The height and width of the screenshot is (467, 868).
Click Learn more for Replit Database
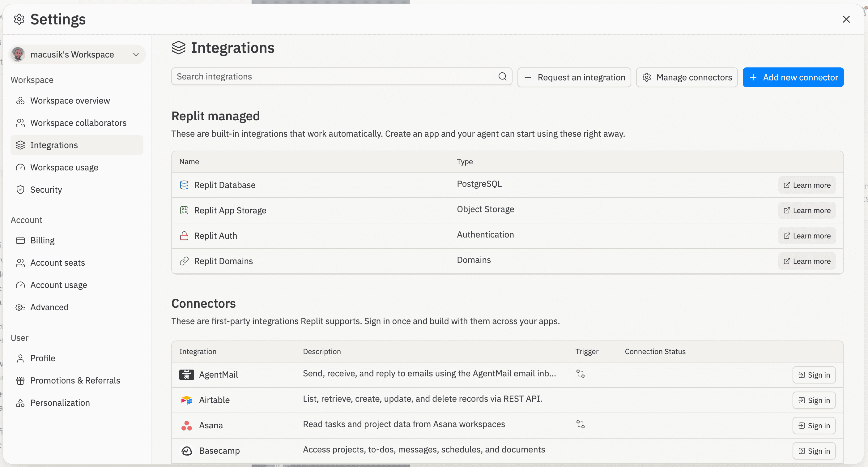click(807, 185)
